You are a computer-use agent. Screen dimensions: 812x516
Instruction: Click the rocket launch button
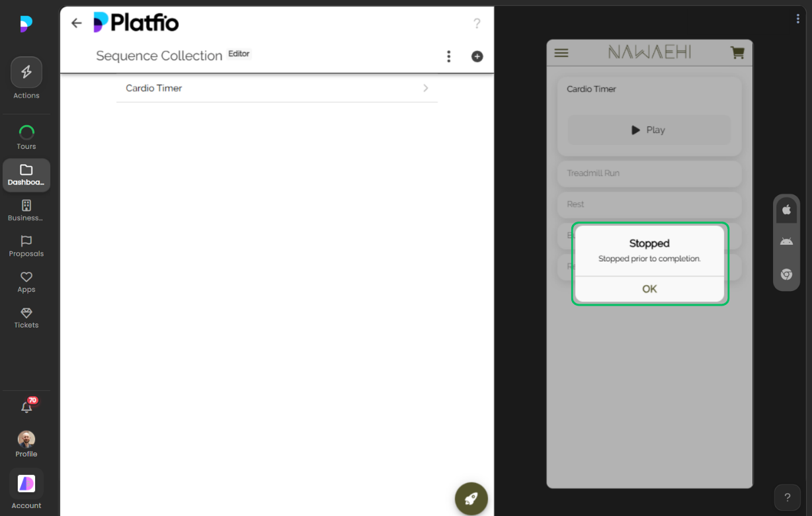471,499
